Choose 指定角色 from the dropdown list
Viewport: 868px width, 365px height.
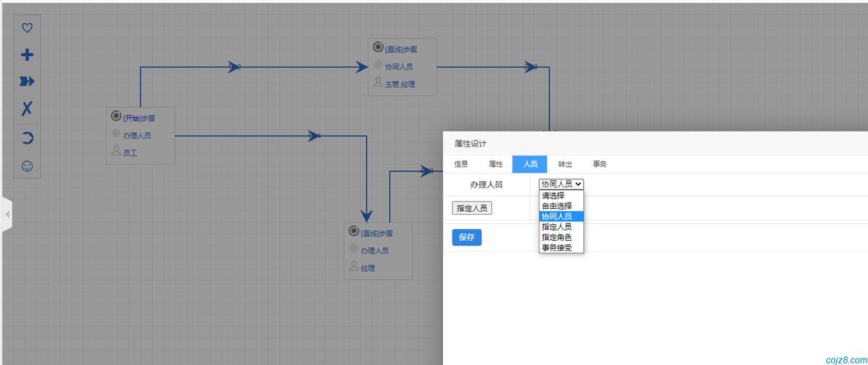(561, 237)
